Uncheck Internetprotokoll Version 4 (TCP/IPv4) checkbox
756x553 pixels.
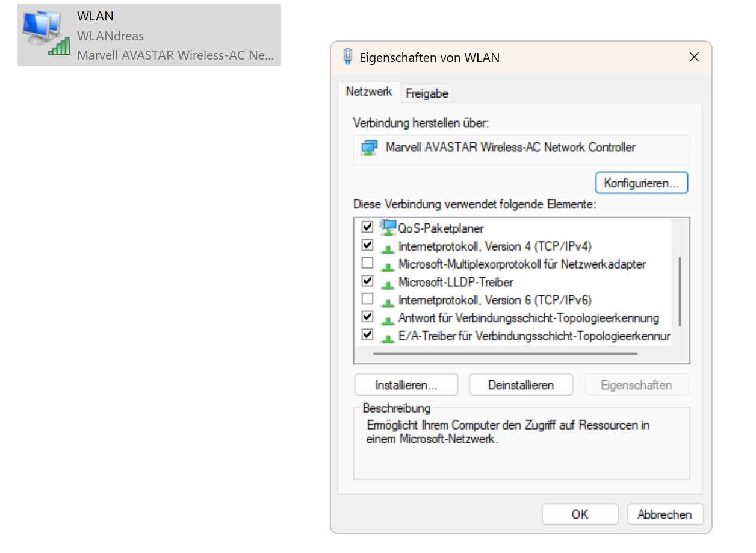[367, 245]
